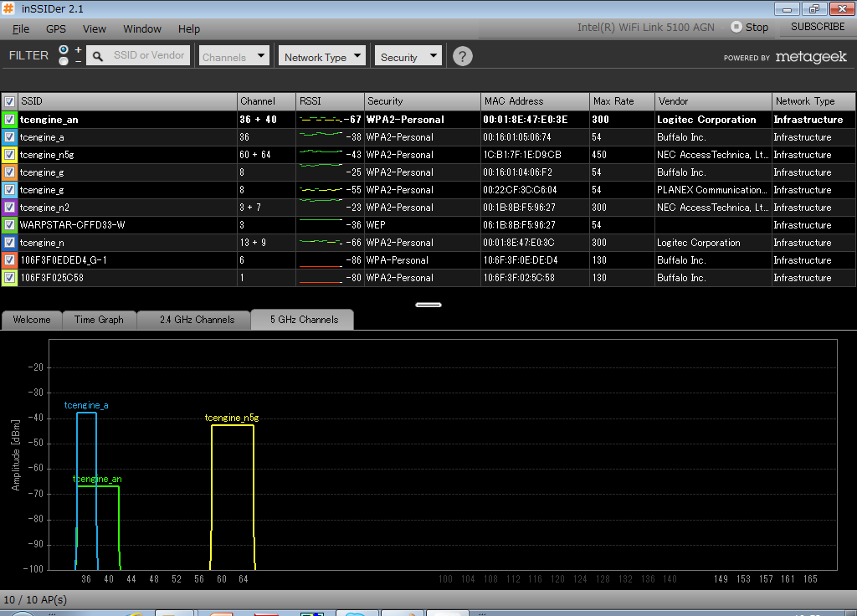Open the Help menu
This screenshot has height=616, width=857.
coord(189,29)
